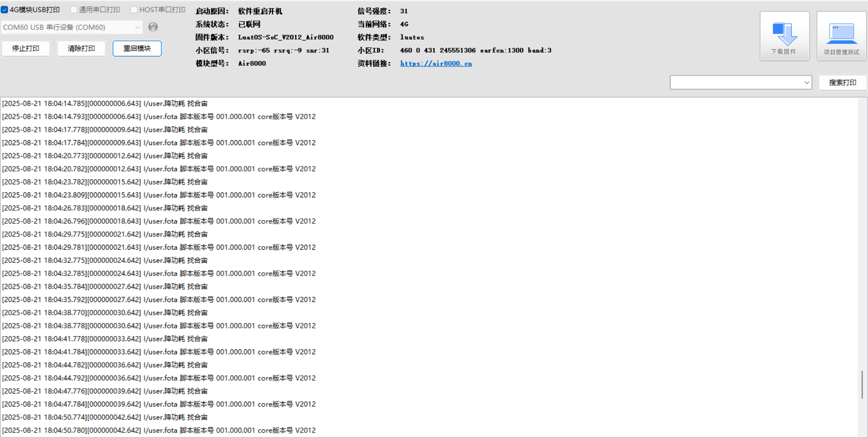The height and width of the screenshot is (438, 868).
Task: Click the log line at 18:04:41.784
Action: click(x=159, y=352)
